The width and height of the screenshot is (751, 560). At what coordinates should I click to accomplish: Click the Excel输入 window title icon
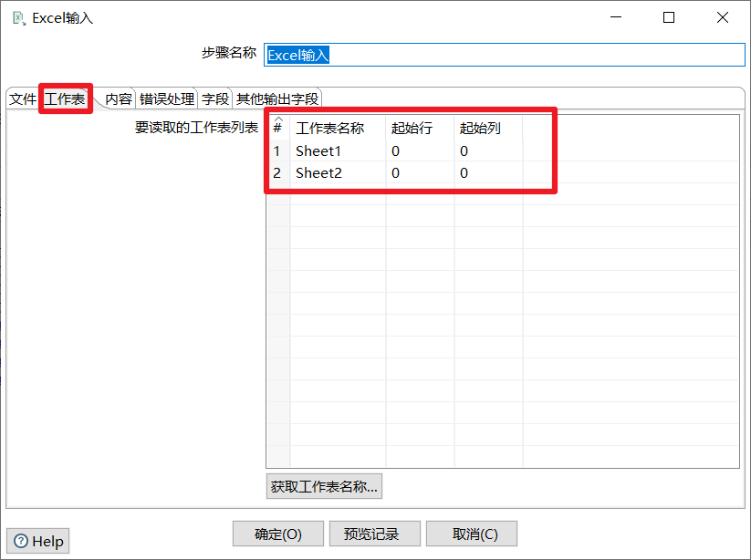click(x=18, y=18)
